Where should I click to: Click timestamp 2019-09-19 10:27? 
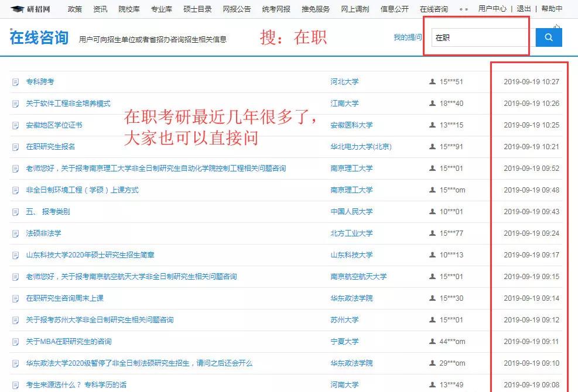click(531, 82)
